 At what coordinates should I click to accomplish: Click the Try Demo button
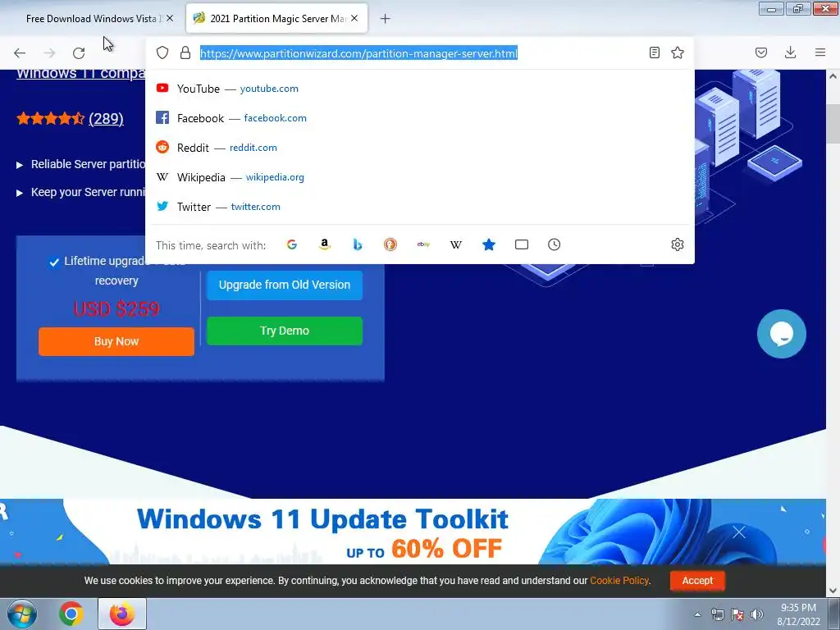tap(285, 331)
